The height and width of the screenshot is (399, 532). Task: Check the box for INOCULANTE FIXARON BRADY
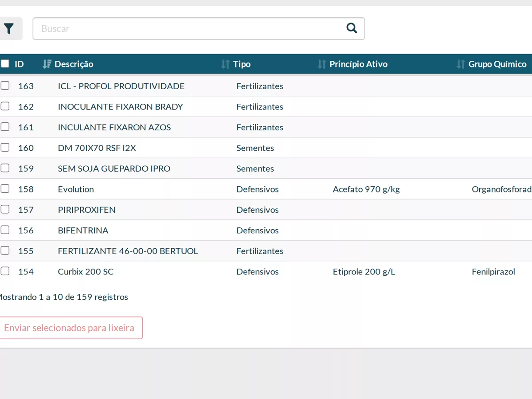click(x=5, y=106)
